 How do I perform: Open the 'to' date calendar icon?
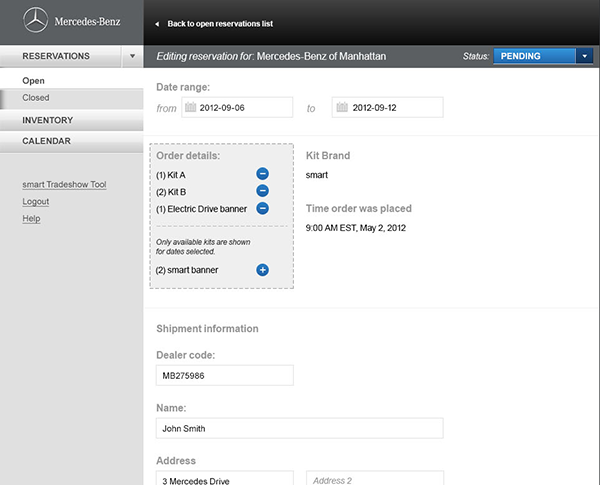point(341,107)
